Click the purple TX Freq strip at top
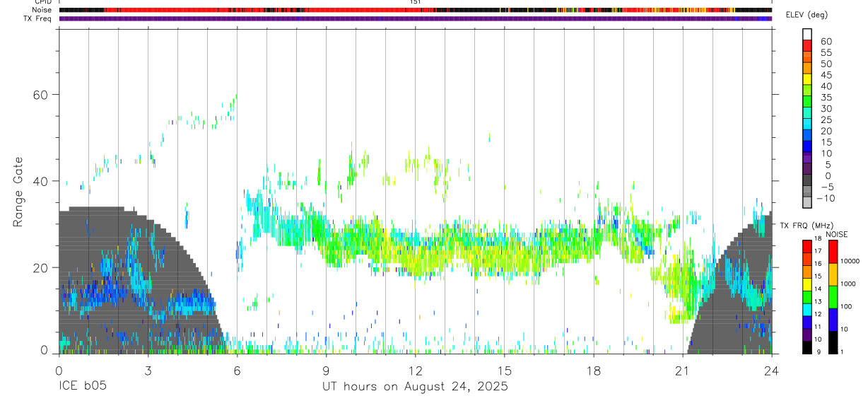The width and height of the screenshot is (868, 401). [415, 18]
